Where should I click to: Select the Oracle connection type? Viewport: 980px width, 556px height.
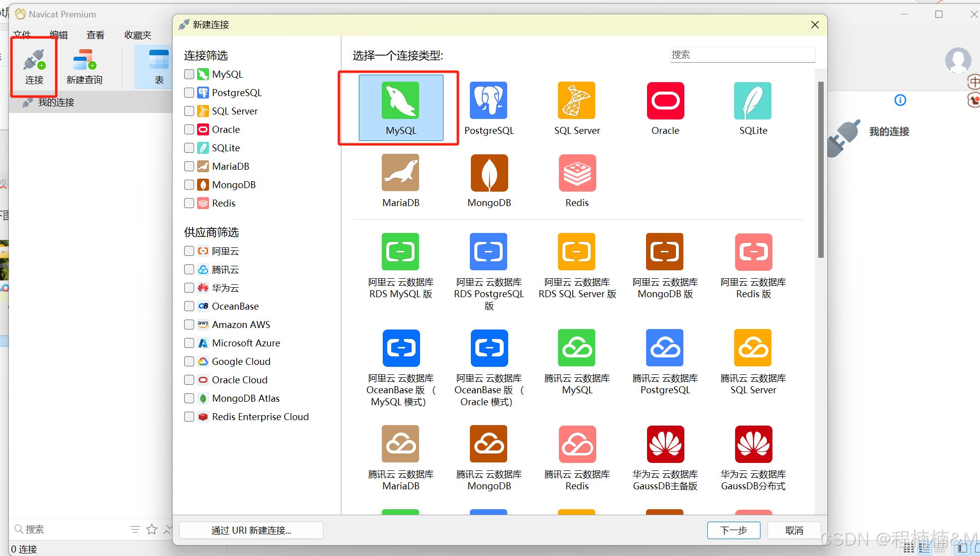pos(665,109)
